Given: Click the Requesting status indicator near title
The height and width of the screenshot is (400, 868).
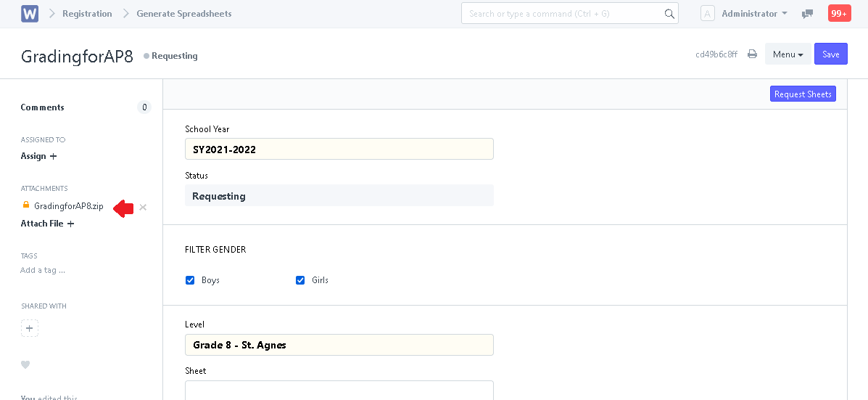Looking at the screenshot, I should click(x=170, y=56).
